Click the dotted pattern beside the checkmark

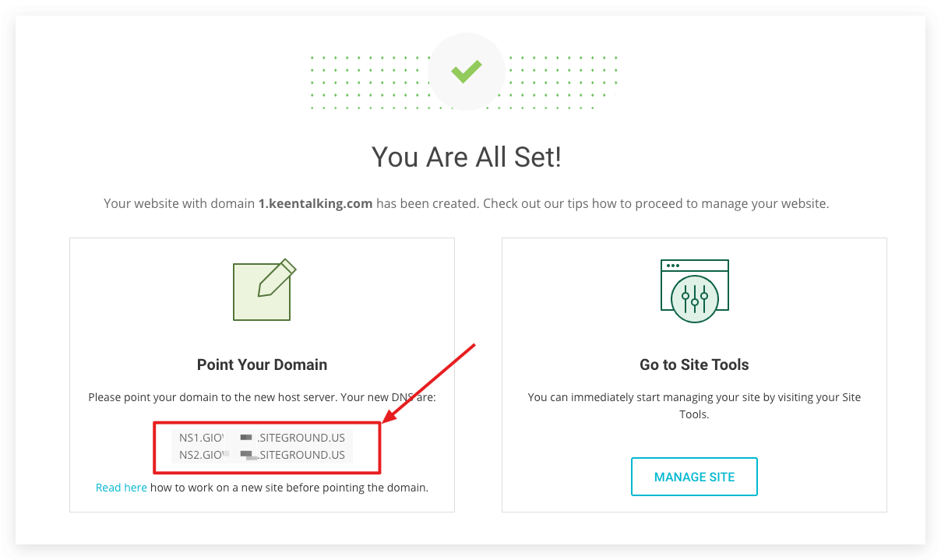point(358,78)
